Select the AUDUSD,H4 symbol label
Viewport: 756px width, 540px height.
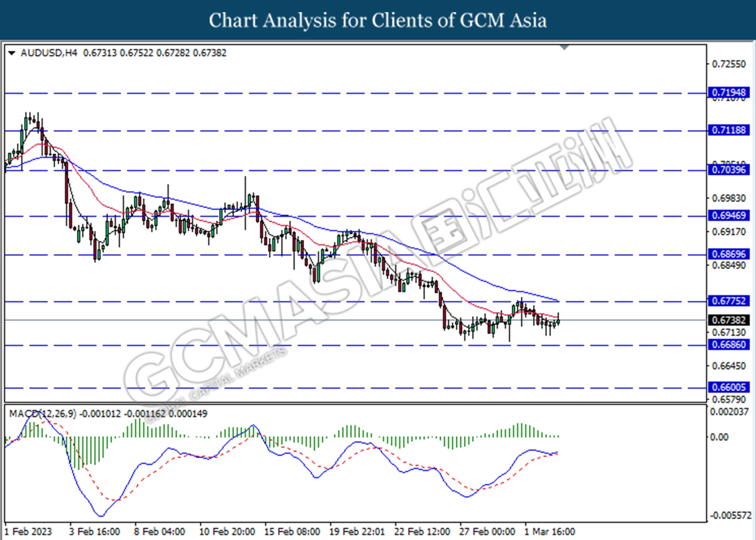[49, 53]
